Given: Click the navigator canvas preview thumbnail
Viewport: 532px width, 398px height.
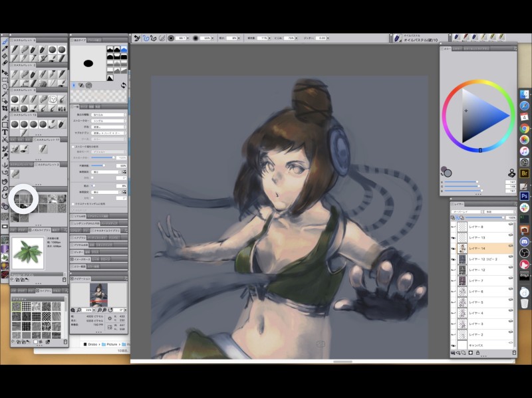Looking at the screenshot, I should tap(98, 295).
